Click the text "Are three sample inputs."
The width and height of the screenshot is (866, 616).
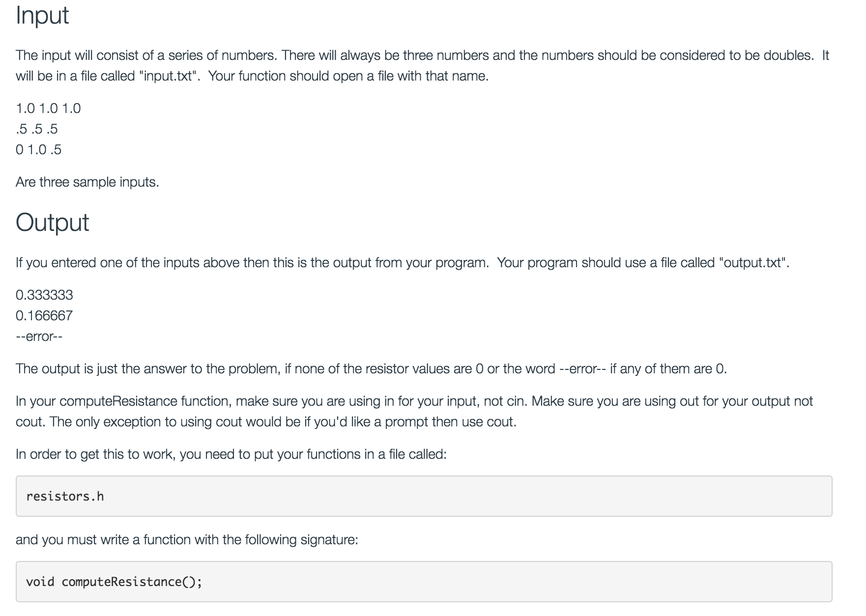[87, 182]
